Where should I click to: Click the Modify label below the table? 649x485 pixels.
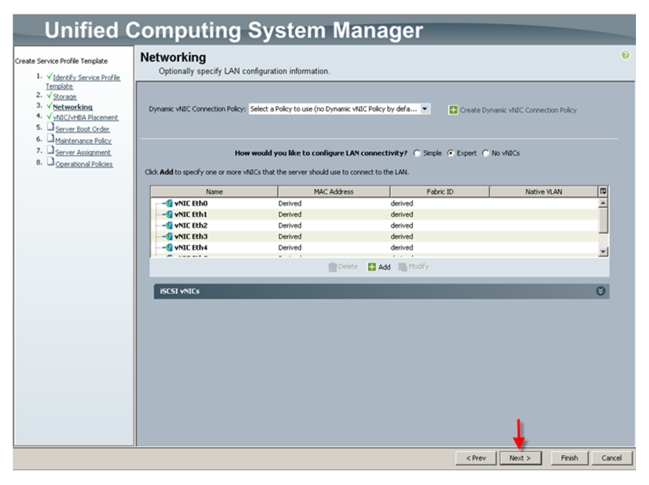tap(418, 267)
